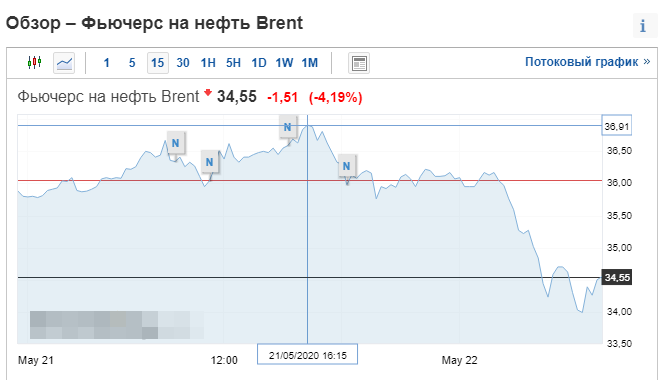
Task: Switch to the 1H interval
Action: tap(208, 63)
